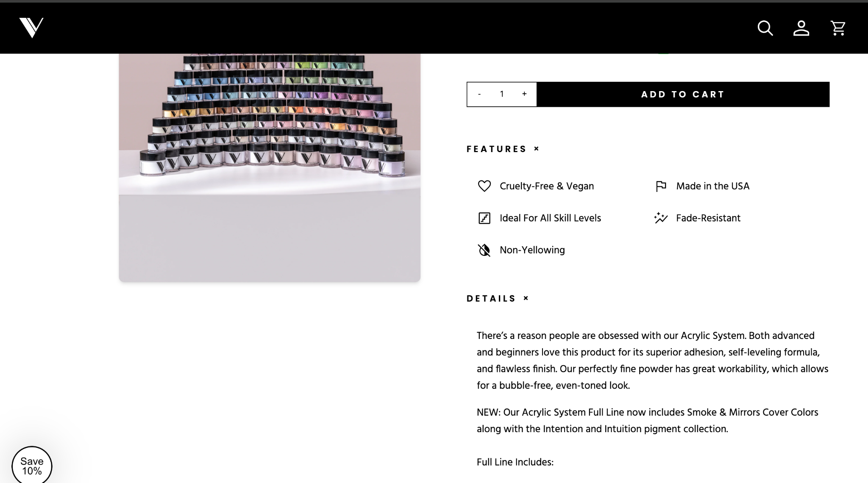Open the shopping cart icon

[838, 28]
